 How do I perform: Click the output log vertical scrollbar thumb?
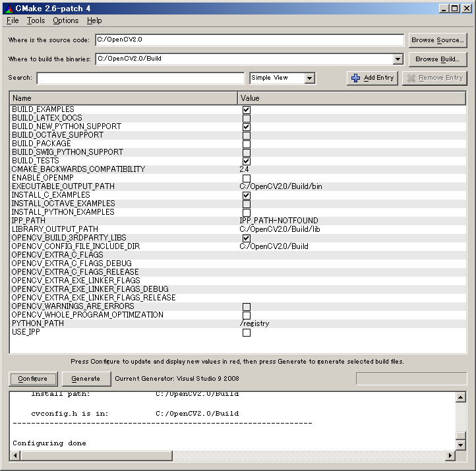coord(461,436)
